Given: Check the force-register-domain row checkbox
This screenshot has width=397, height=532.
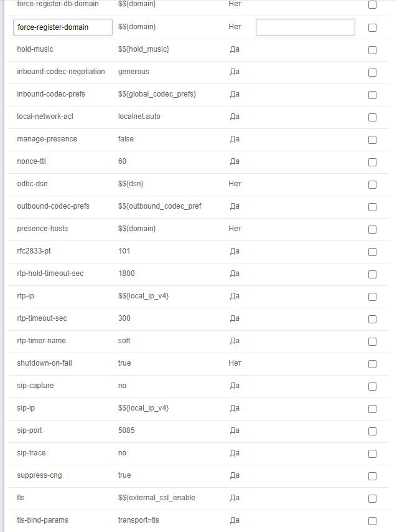Looking at the screenshot, I should coord(372,27).
